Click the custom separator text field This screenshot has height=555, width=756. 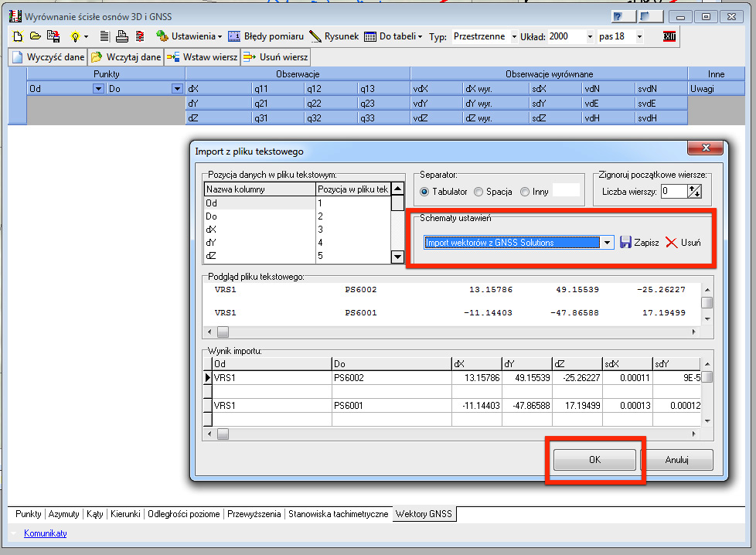[x=566, y=190]
